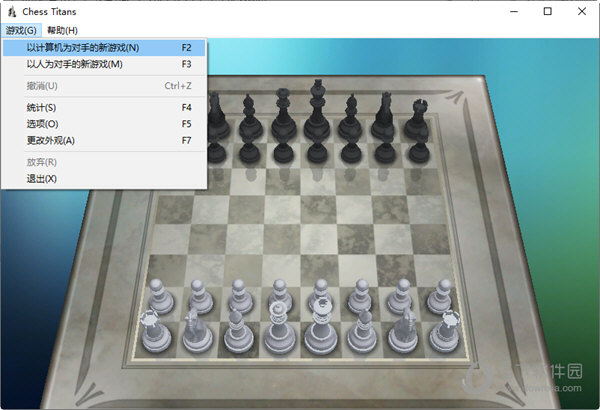600x410 pixels.
Task: Minimize the Chess Titans window
Action: click(514, 11)
